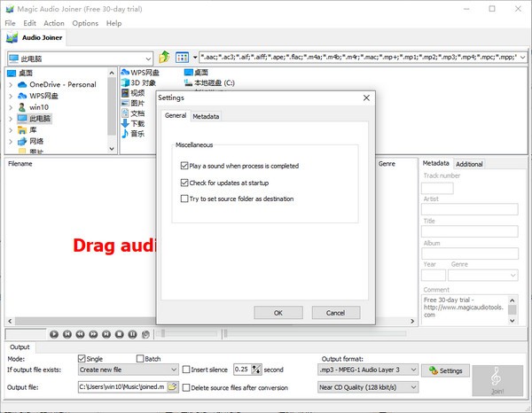Click OK in the Settings dialog
This screenshot has height=413, width=532.
tap(278, 313)
